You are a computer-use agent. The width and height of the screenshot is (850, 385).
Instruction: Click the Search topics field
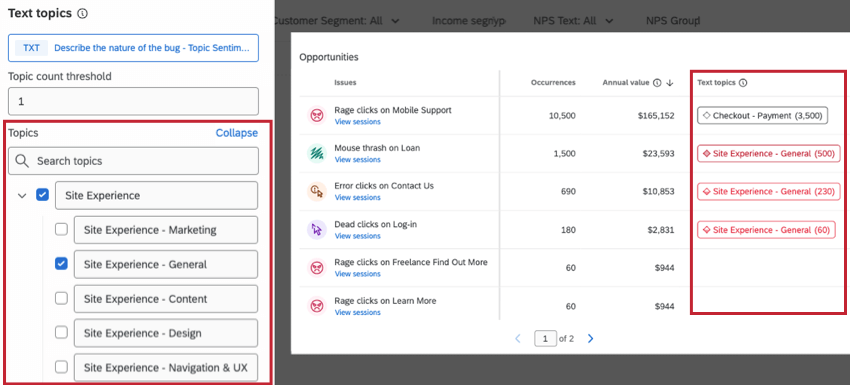(133, 161)
